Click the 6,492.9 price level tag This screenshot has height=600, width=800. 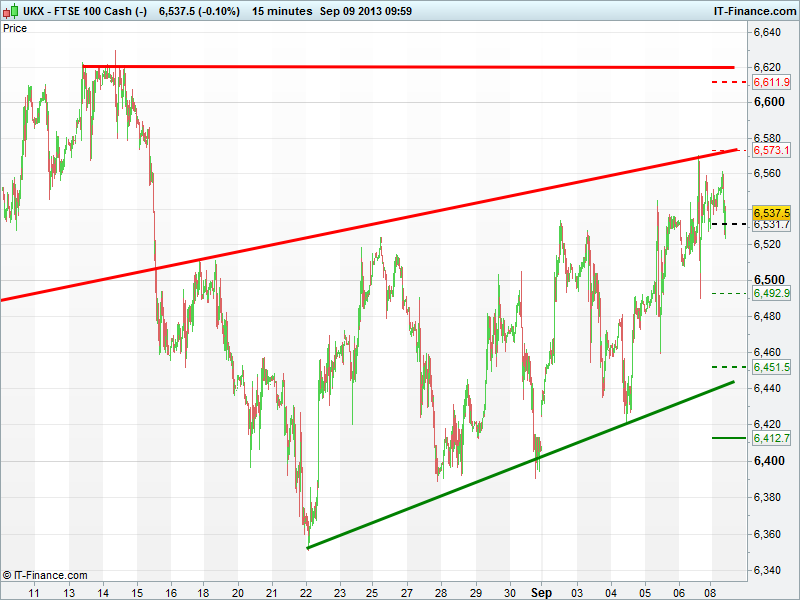(x=772, y=293)
